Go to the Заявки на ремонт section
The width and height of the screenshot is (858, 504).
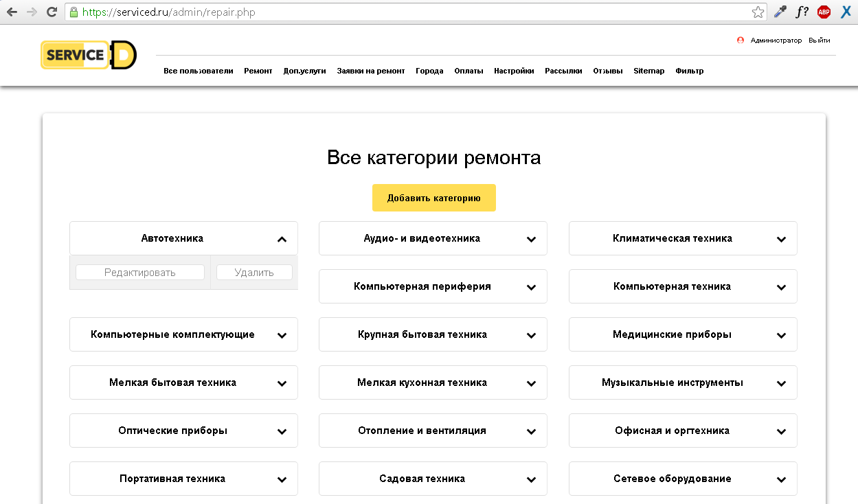point(370,71)
